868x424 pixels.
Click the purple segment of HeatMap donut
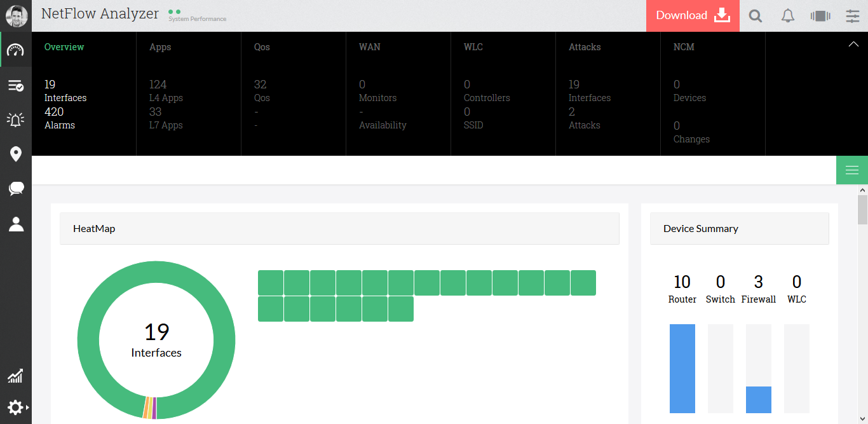tap(154, 408)
